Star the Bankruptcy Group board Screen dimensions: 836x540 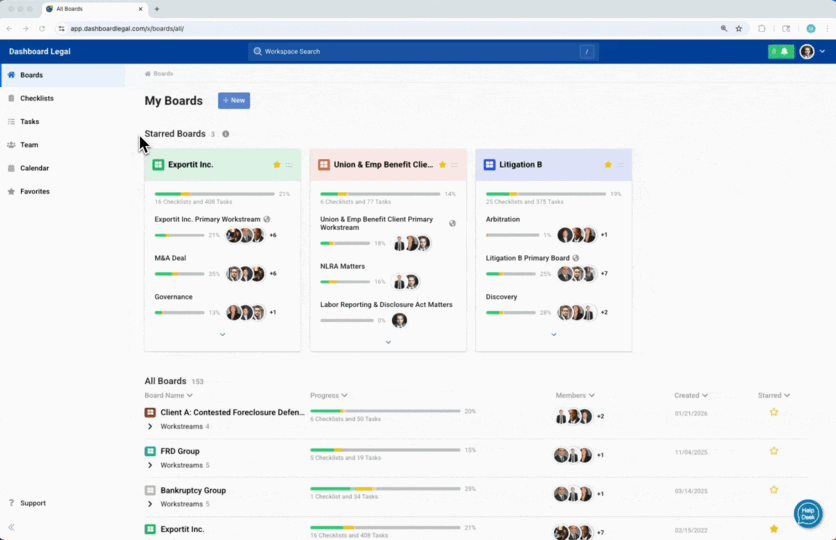coord(773,490)
